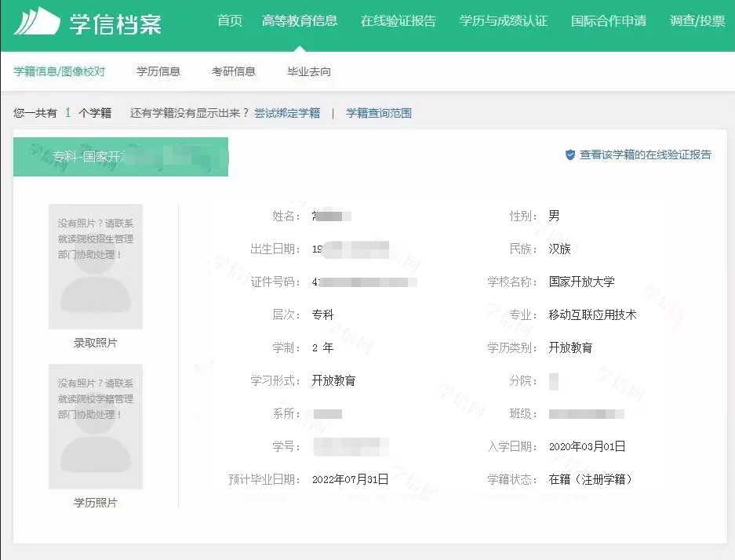Stay on the 学籍信息/图像校对 tab
This screenshot has width=735, height=560.
point(59,71)
